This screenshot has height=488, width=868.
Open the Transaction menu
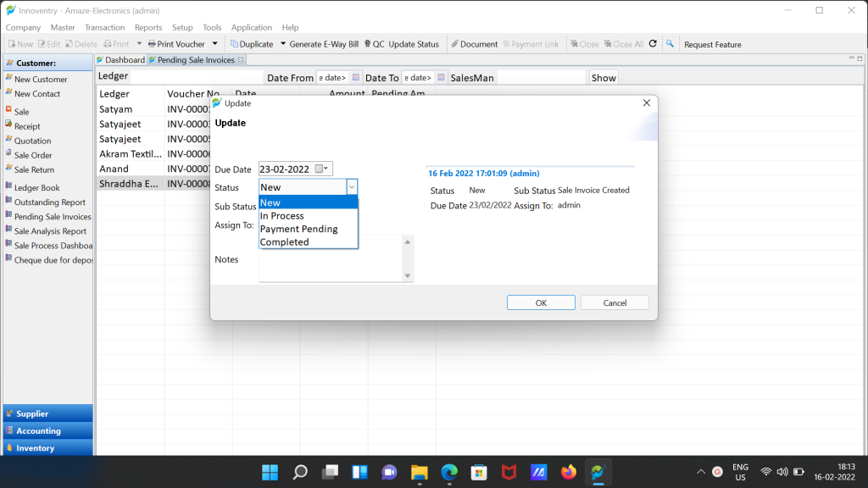[x=104, y=27]
